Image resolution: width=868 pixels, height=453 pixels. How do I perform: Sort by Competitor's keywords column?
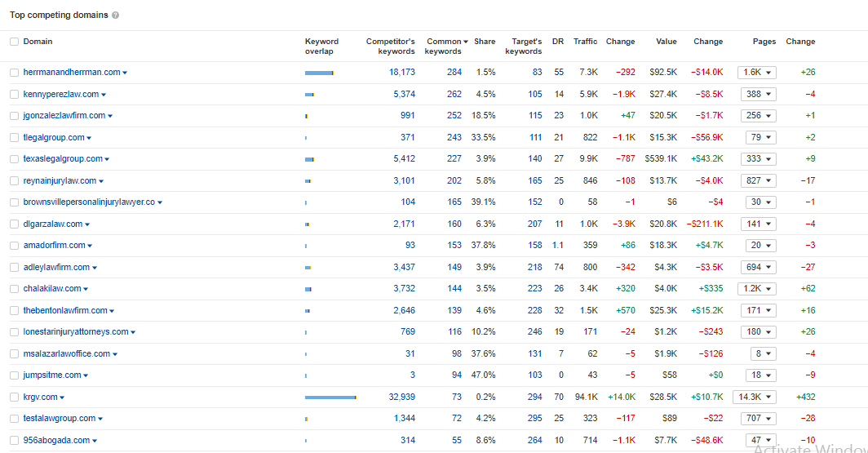pos(390,46)
